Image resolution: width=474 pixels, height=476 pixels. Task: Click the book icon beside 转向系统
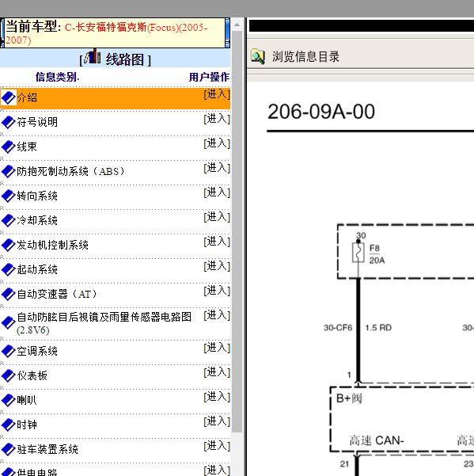[x=9, y=196]
